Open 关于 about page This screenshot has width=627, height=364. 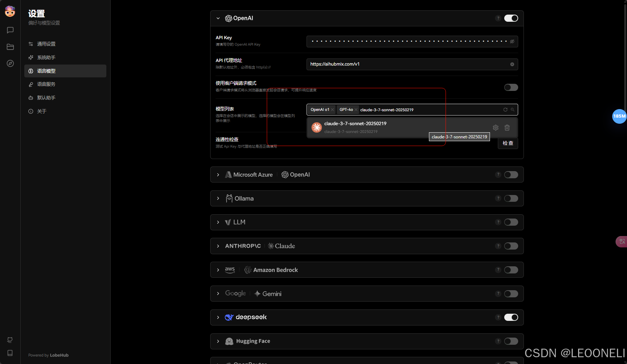[65, 111]
